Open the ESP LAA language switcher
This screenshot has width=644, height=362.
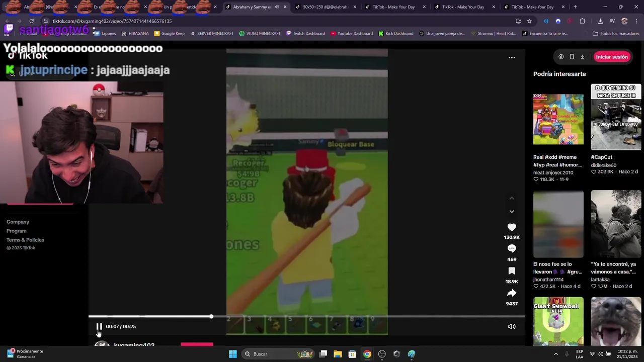pos(580,354)
